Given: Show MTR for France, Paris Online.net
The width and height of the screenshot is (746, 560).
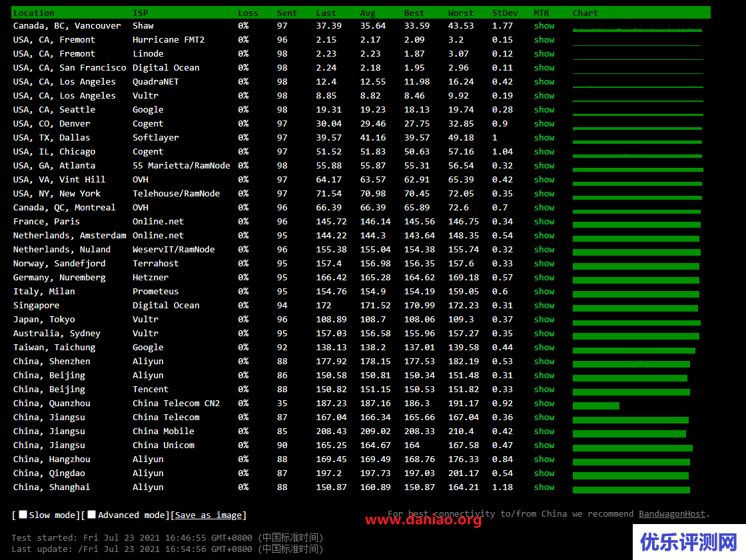Looking at the screenshot, I should coord(544,221).
